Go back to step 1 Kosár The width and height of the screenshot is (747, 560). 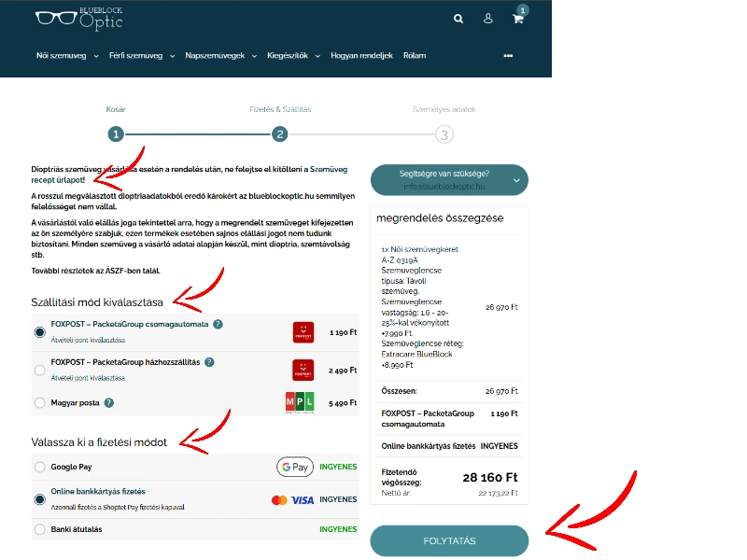[116, 133]
